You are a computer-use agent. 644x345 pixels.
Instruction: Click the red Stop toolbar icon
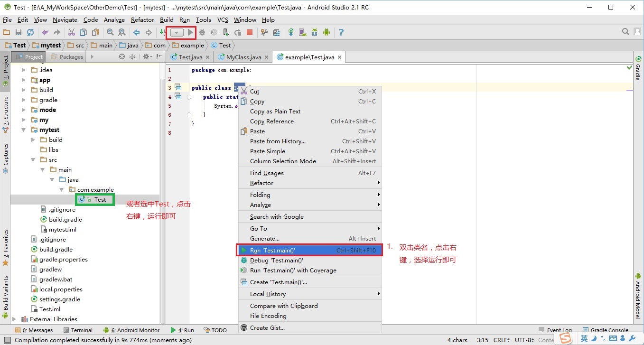pyautogui.click(x=250, y=32)
